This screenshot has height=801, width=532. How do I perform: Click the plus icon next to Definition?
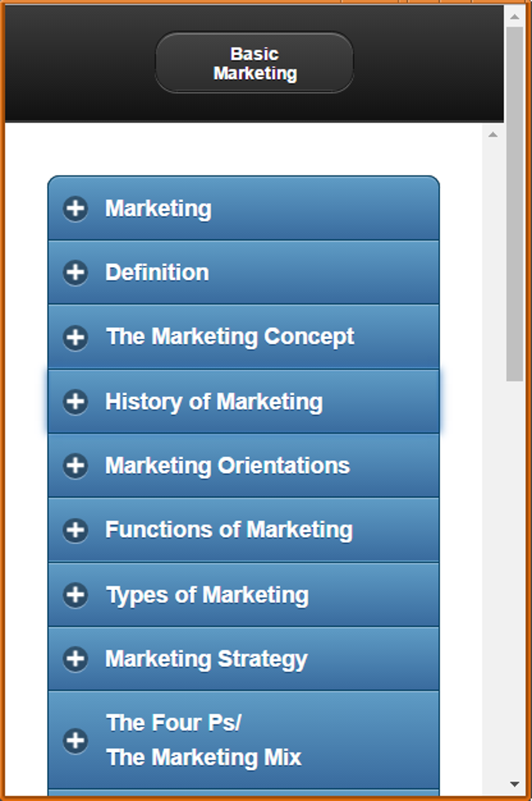tap(76, 272)
